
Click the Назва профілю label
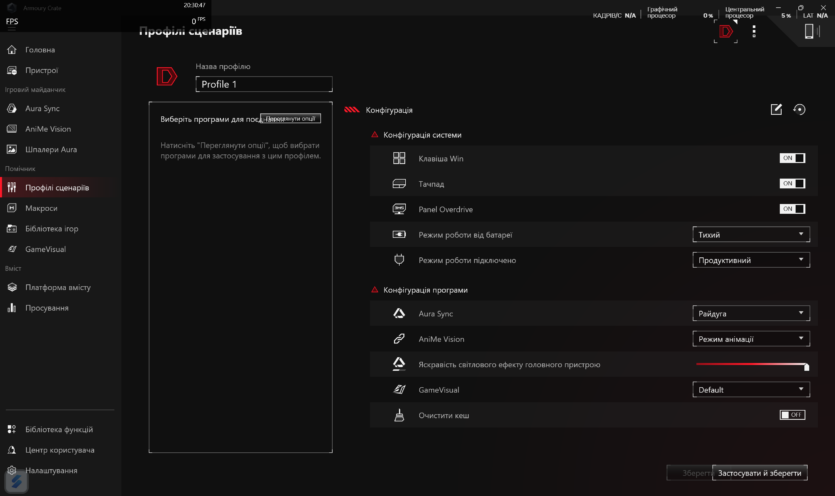click(x=223, y=67)
